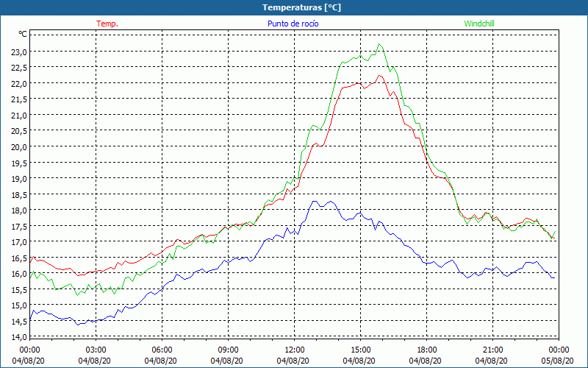
Task: Select the green "Windchill" legend label
Action: pos(479,24)
